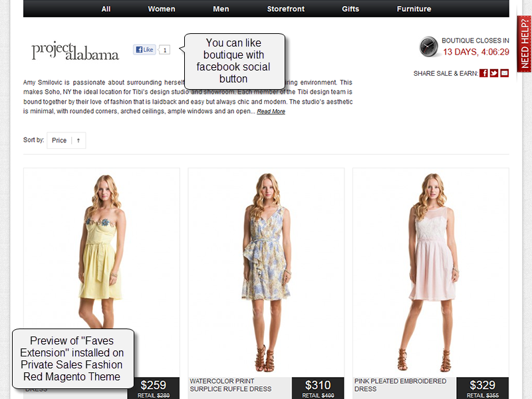Share the sale by email icon
The height and width of the screenshot is (399, 532).
point(505,73)
